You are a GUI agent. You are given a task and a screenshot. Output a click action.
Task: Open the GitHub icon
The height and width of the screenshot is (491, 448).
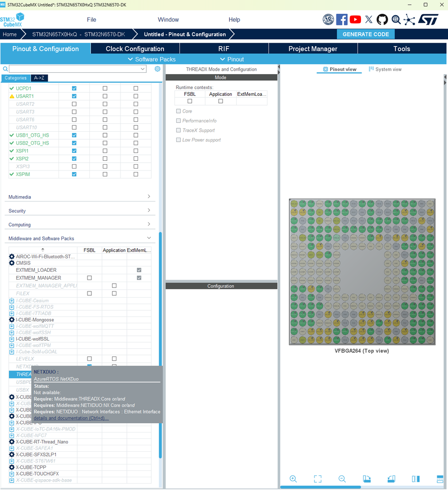click(x=382, y=20)
